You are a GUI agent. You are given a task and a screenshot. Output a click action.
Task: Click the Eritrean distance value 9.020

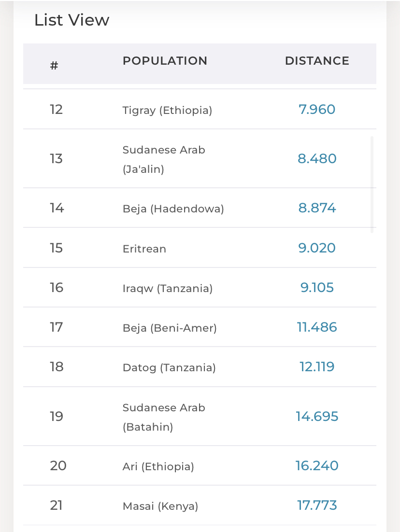click(x=317, y=248)
